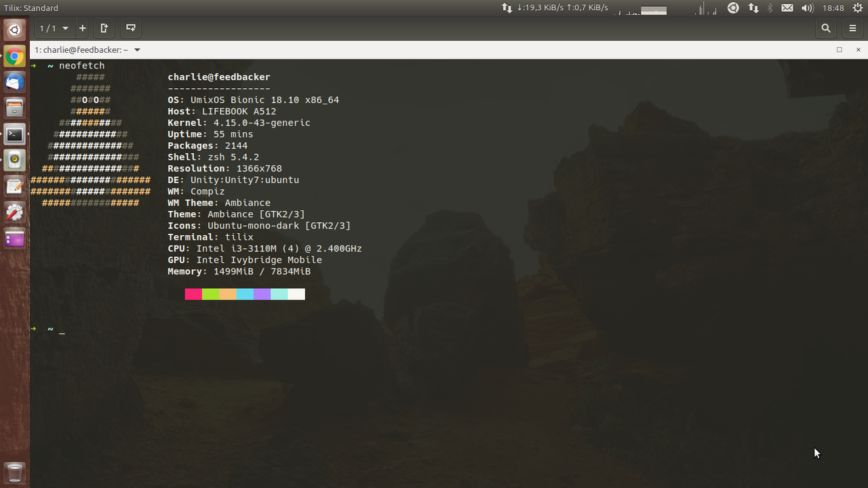Open the Tilix hamburger menu
Image resolution: width=868 pixels, height=488 pixels.
(x=853, y=28)
